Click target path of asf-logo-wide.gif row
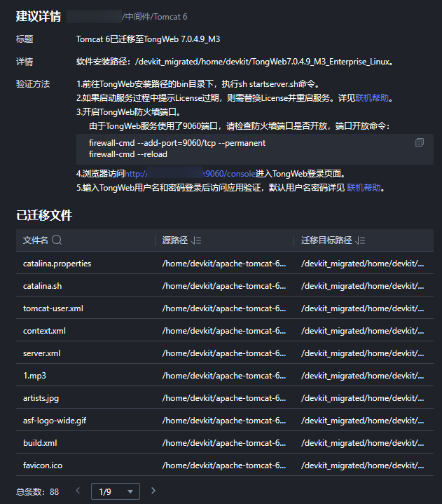This screenshot has height=504, width=442. (363, 421)
